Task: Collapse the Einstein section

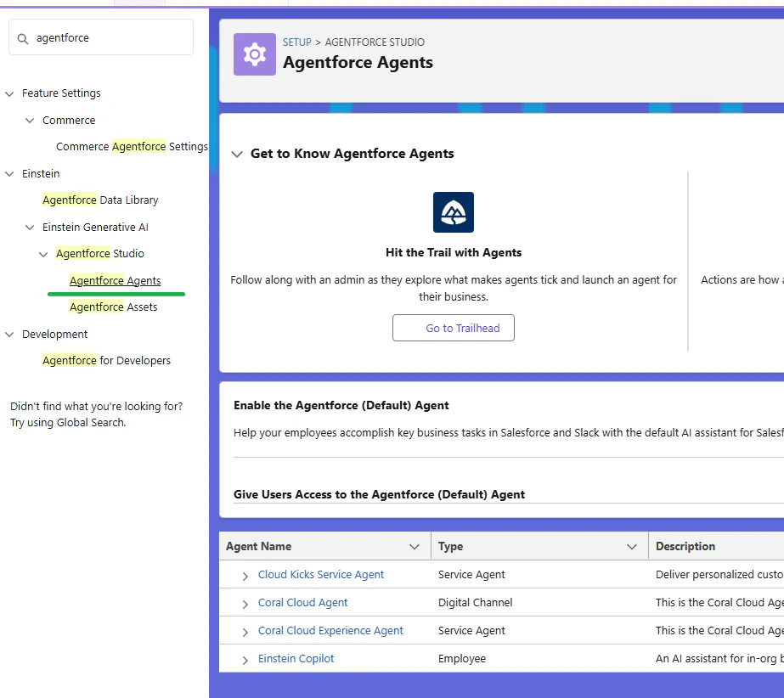Action: [x=9, y=174]
